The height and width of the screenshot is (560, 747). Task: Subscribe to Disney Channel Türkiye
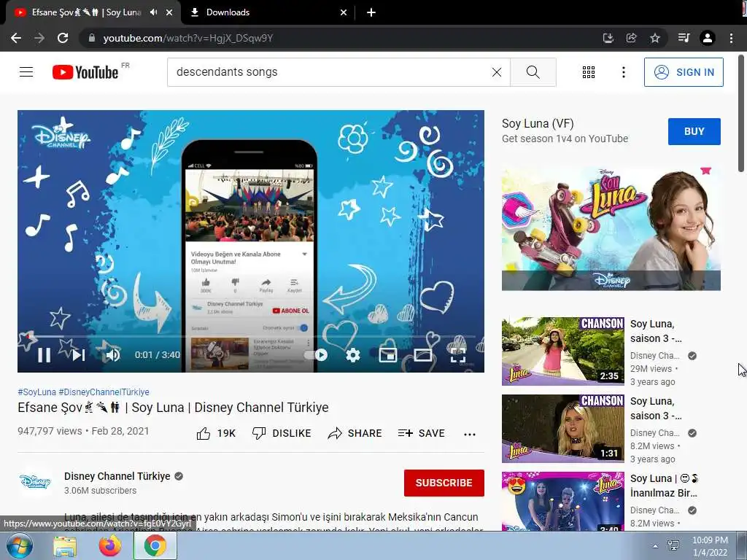click(x=444, y=483)
